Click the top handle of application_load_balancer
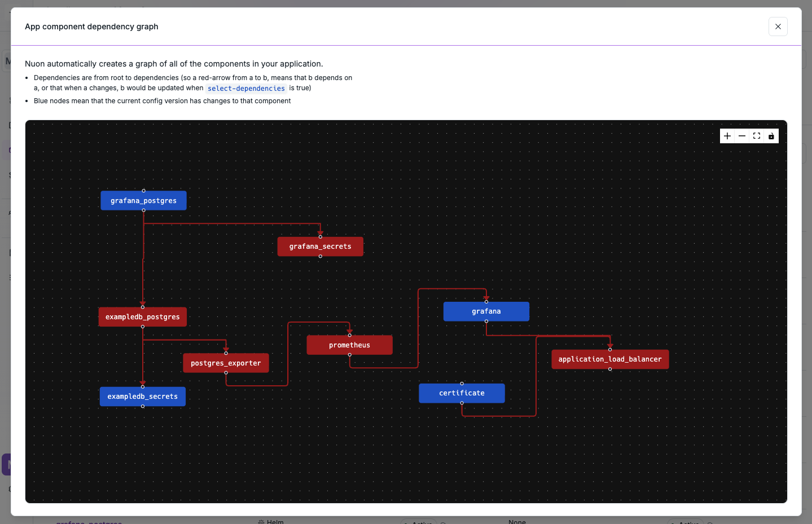 click(610, 350)
